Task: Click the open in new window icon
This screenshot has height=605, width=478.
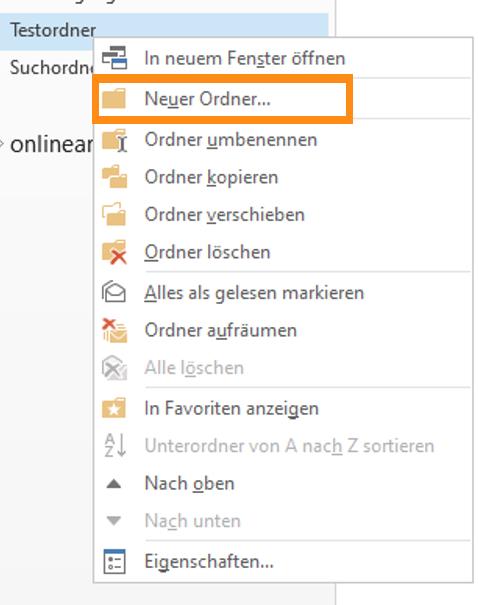Action: pos(114,58)
